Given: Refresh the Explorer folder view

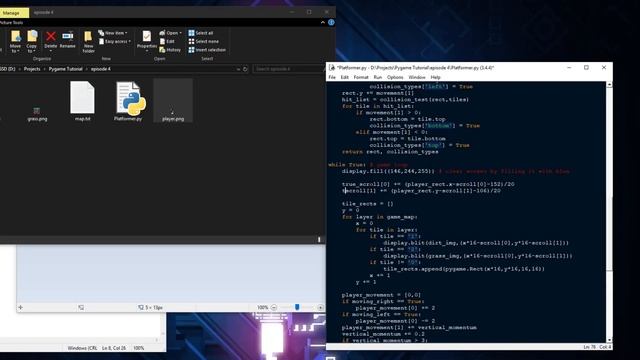Looking at the screenshot, I should 245,69.
